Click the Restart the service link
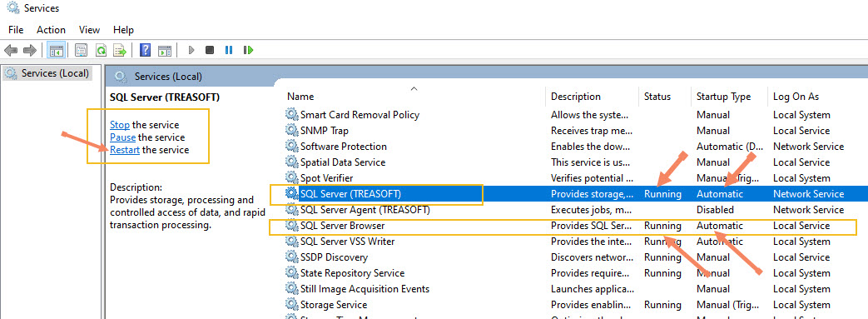 pos(125,150)
